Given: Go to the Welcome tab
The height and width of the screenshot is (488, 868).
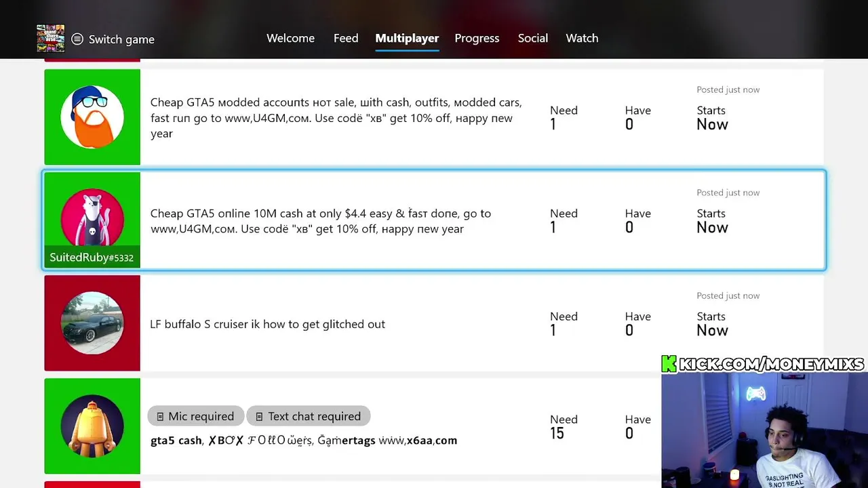Looking at the screenshot, I should coord(290,38).
